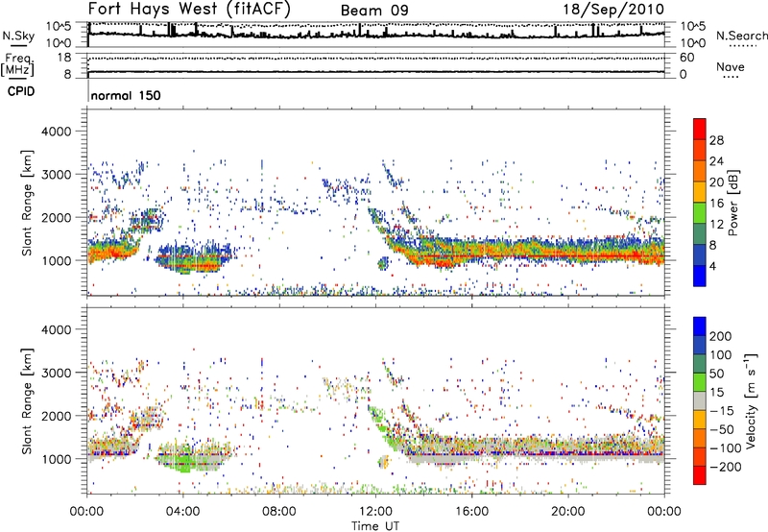
Task: Click the '60' Nave axis tick
Action: click(x=687, y=58)
